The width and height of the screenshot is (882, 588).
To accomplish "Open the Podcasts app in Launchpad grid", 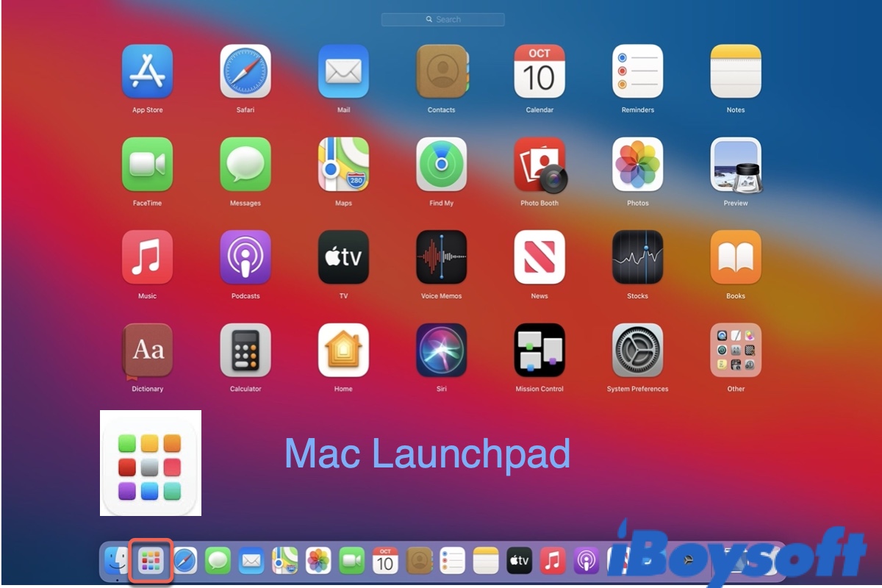I will click(245, 257).
